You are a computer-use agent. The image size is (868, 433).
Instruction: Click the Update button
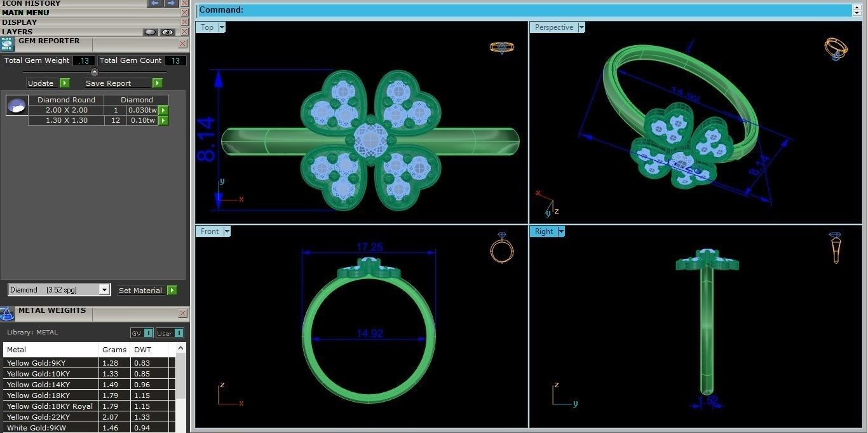point(41,83)
